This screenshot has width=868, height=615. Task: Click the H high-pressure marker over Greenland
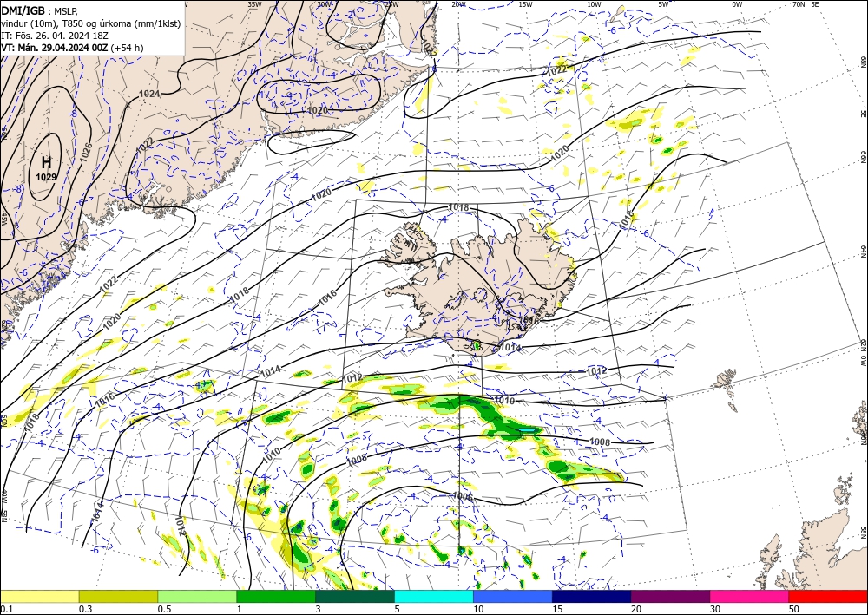[x=47, y=162]
